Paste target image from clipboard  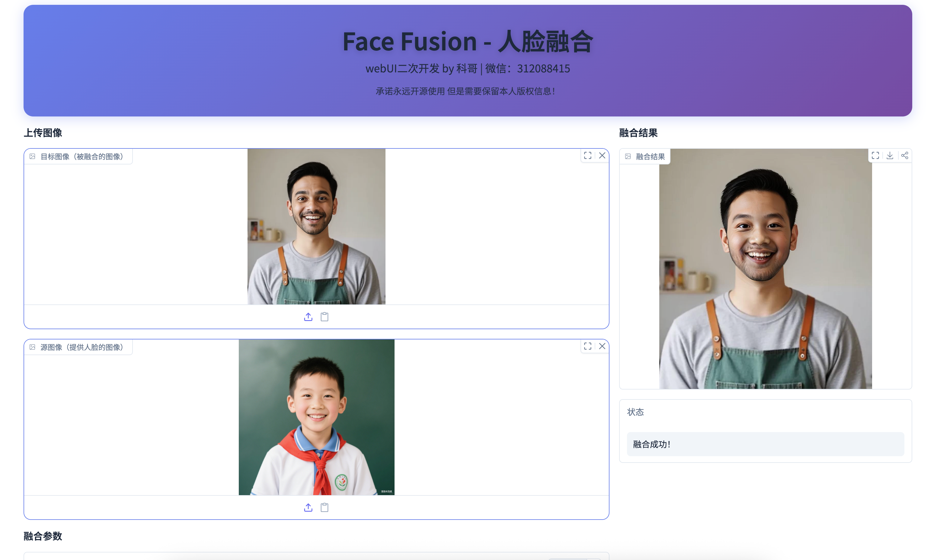(325, 317)
